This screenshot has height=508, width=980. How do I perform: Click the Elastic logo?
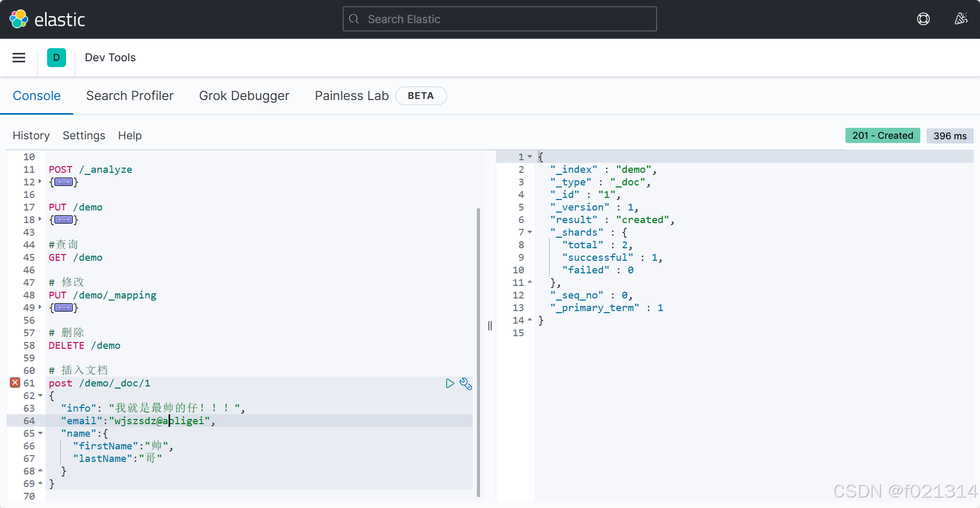47,19
